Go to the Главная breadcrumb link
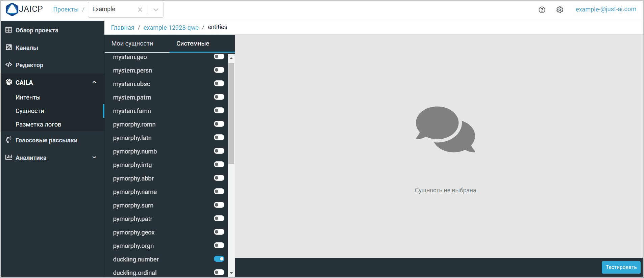Screen dimensions: 644x278 click(122, 28)
